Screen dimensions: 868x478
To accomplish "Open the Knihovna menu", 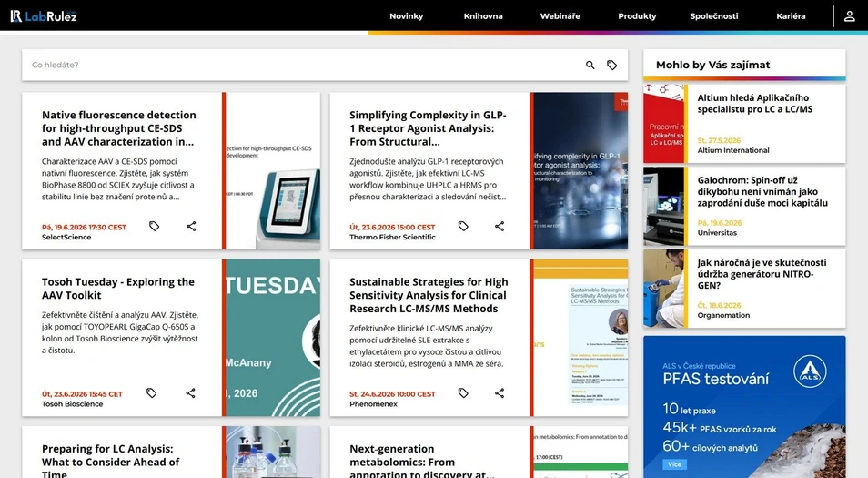I will coord(483,16).
